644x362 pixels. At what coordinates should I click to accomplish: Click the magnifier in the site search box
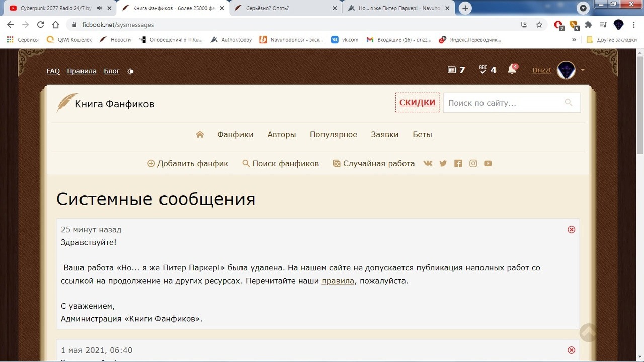point(568,103)
